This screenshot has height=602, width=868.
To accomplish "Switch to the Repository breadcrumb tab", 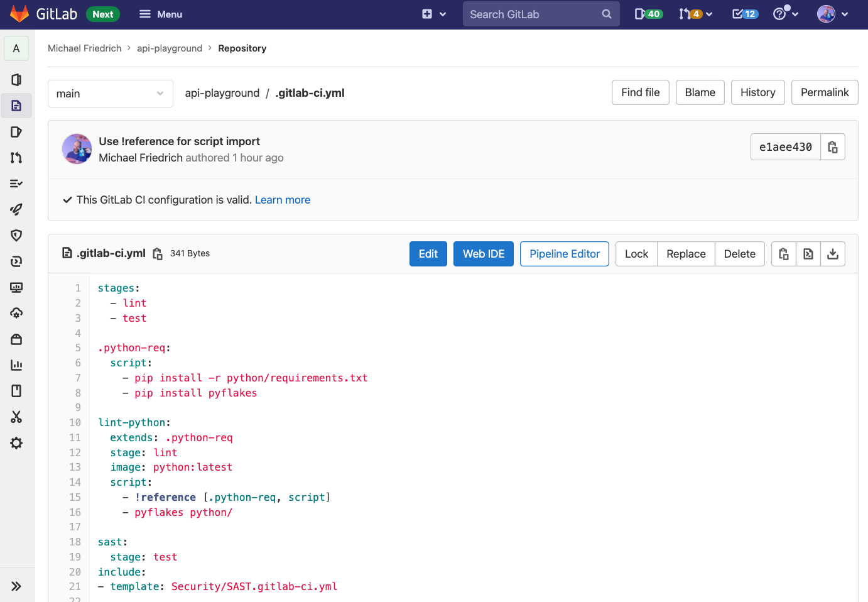I will pos(242,48).
